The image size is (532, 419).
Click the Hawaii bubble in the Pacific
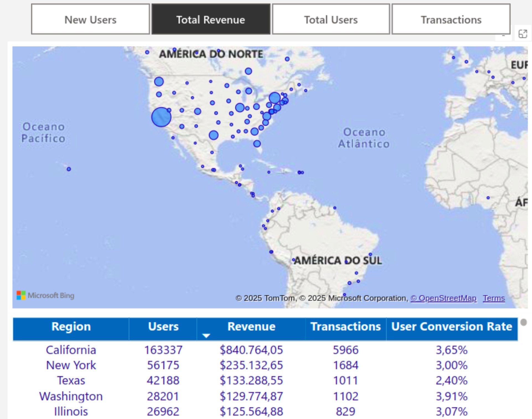coord(69,169)
